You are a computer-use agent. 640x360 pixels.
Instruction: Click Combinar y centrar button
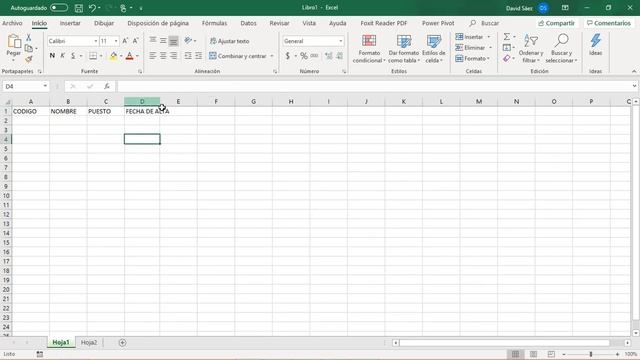[x=238, y=56]
